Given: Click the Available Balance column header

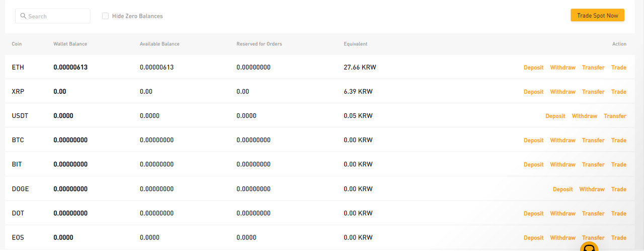Looking at the screenshot, I should point(159,44).
